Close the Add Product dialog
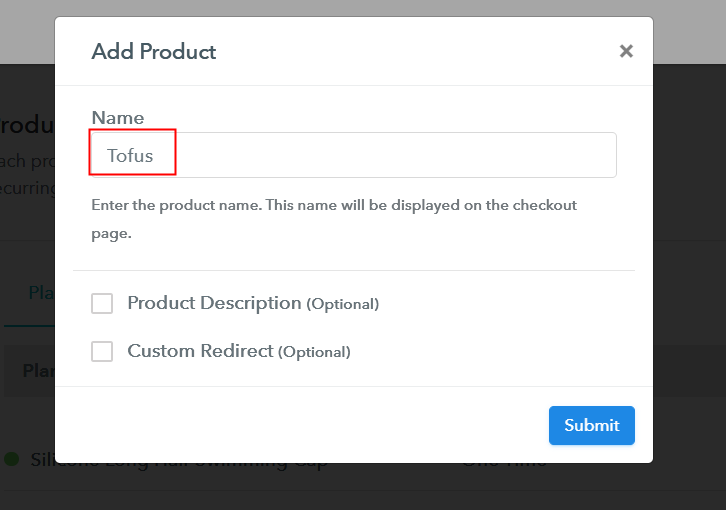The width and height of the screenshot is (726, 510). click(626, 51)
